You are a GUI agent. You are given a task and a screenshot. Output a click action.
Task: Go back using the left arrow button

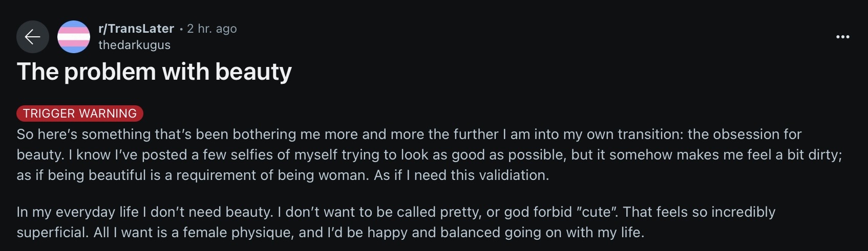point(33,37)
